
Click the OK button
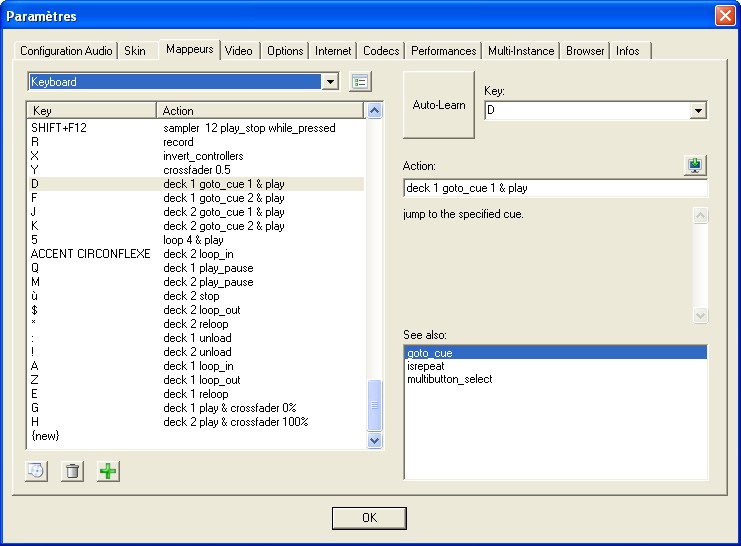(x=369, y=518)
